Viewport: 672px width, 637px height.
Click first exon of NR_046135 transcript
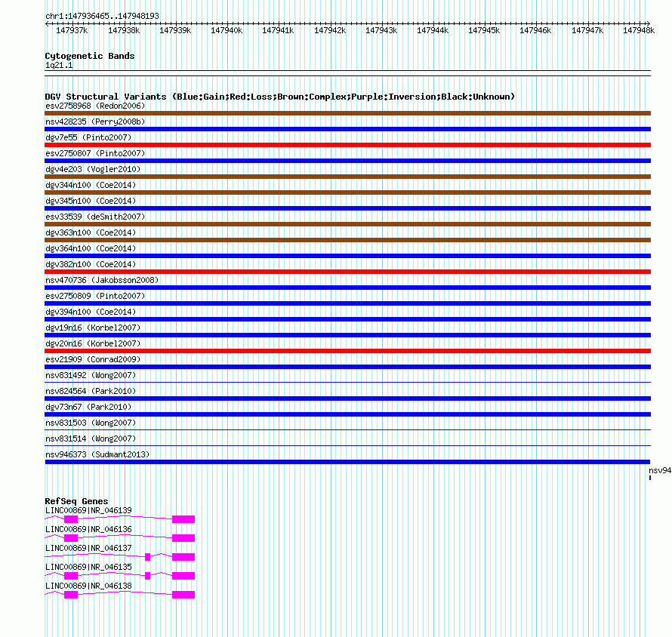coord(71,576)
